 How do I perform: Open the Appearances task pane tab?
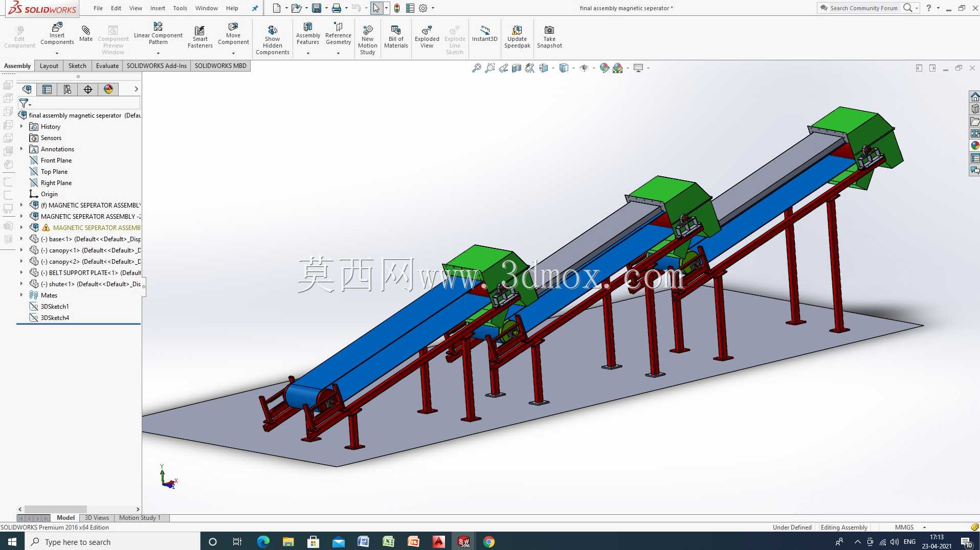[975, 146]
